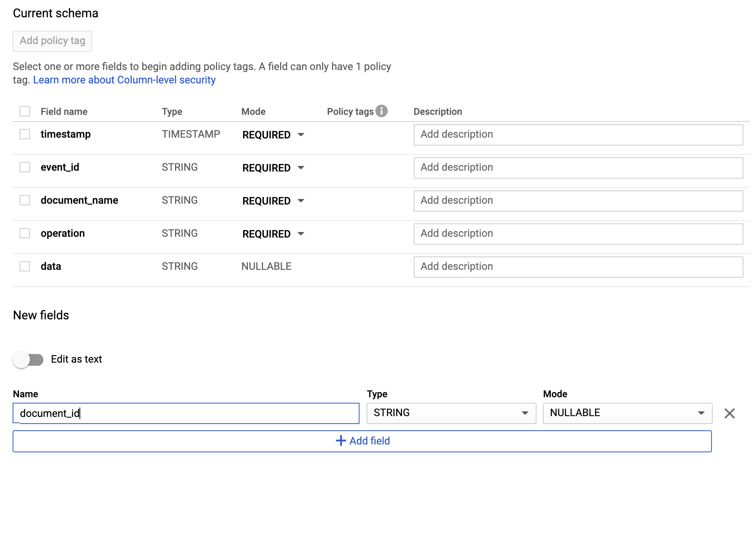Check the event_id field checkbox
This screenshot has height=553, width=756.
click(x=25, y=167)
